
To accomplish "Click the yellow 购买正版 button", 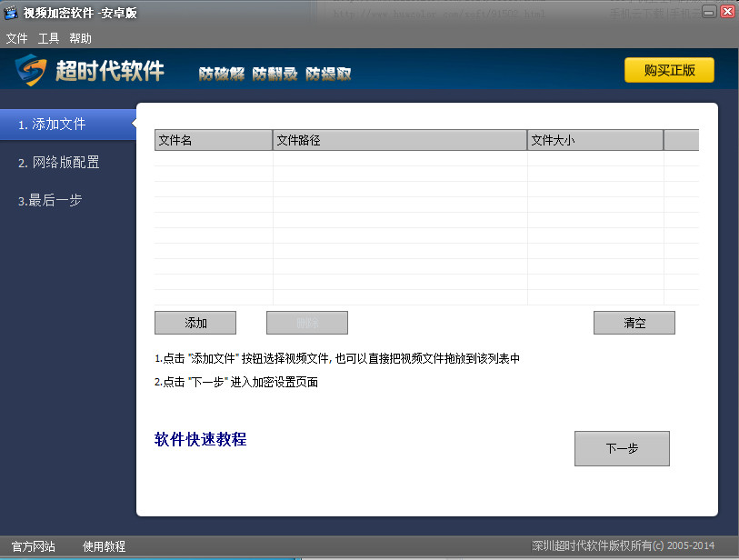I will pos(668,69).
